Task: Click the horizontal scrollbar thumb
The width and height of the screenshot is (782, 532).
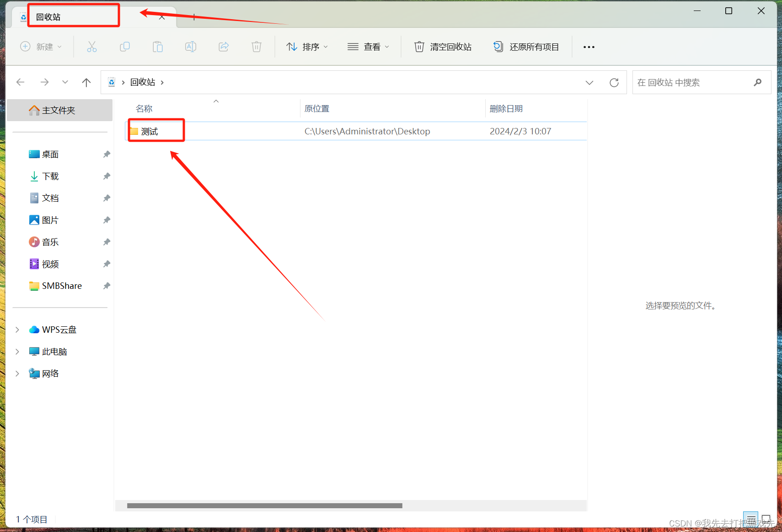Action: tap(265, 505)
